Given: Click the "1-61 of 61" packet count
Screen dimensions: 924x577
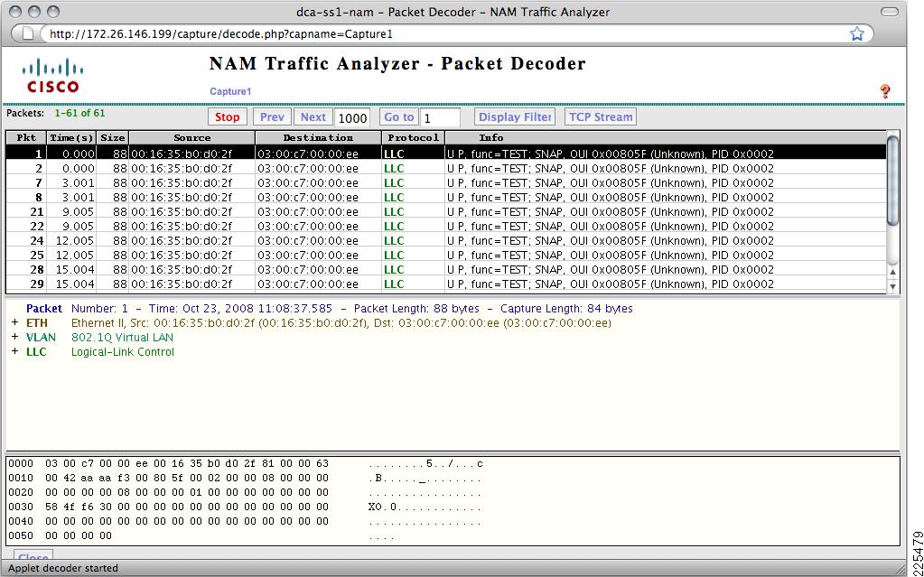Looking at the screenshot, I should pos(79,113).
